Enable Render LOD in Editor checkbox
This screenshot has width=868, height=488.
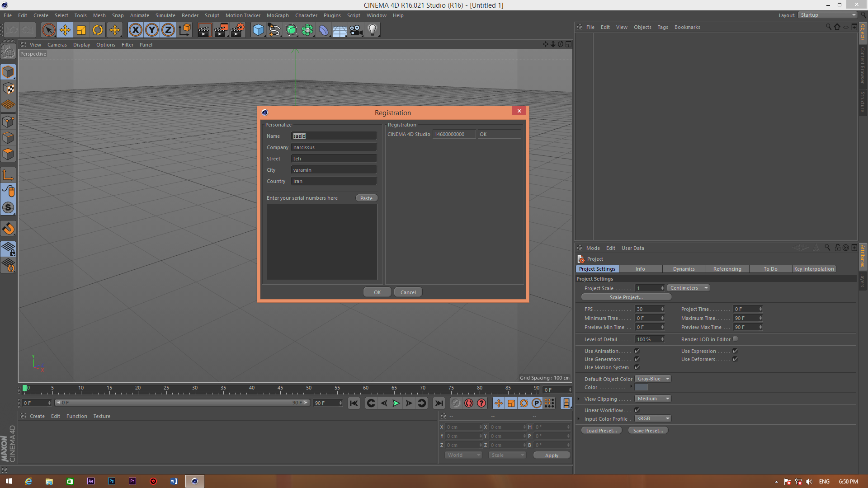735,339
